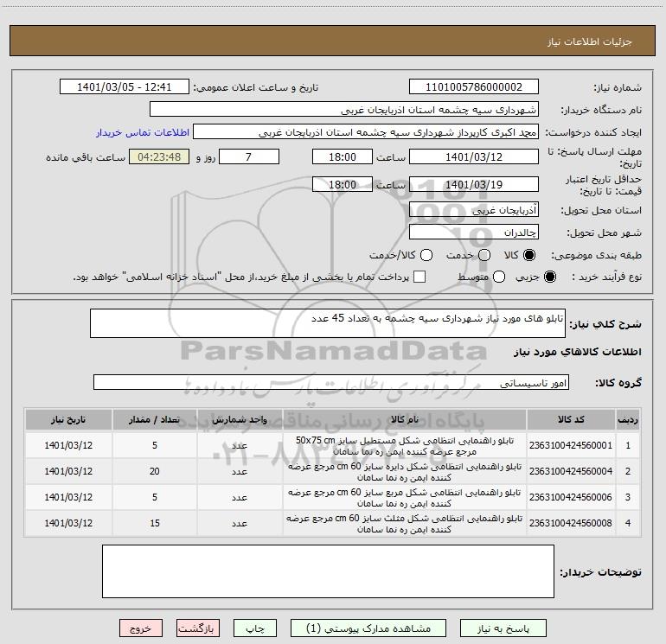The height and width of the screenshot is (644, 666).
Task: Select the خدمت radio button
Action: point(484,255)
